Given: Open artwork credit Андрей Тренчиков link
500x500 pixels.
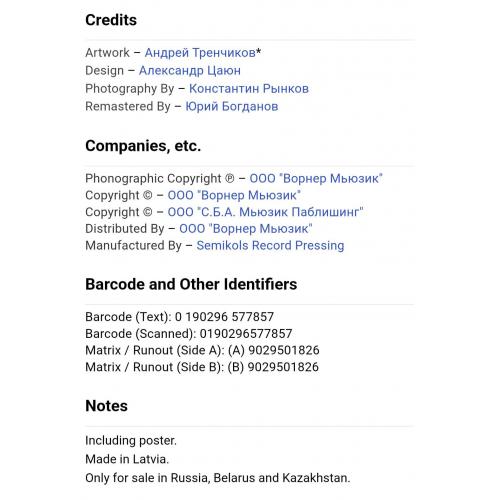Looking at the screenshot, I should (x=200, y=53).
